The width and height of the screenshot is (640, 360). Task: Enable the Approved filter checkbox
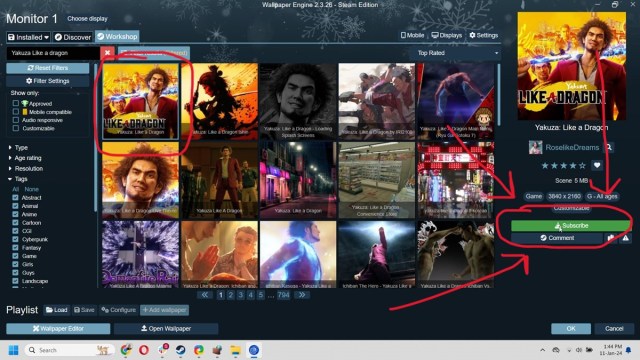[16, 103]
